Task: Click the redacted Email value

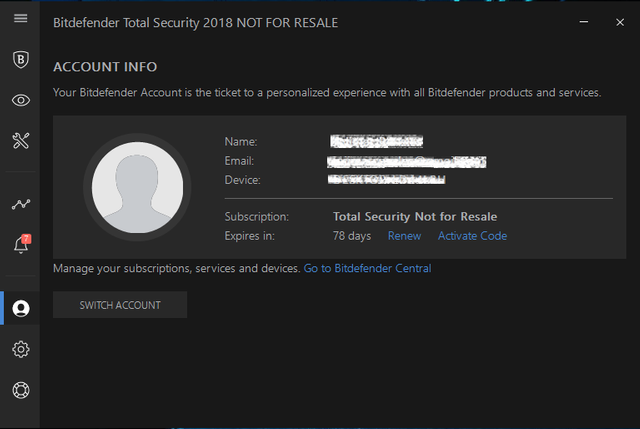Action: coord(407,161)
